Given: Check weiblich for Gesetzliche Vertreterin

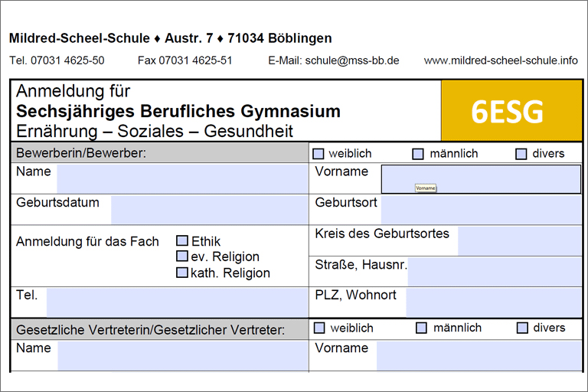Looking at the screenshot, I should 319,328.
